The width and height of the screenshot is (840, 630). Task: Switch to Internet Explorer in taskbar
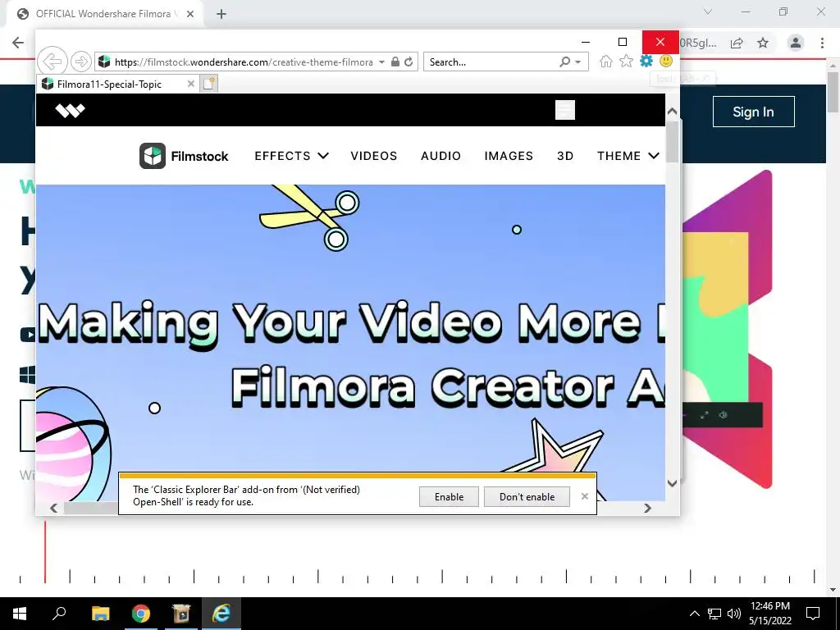pyautogui.click(x=221, y=614)
